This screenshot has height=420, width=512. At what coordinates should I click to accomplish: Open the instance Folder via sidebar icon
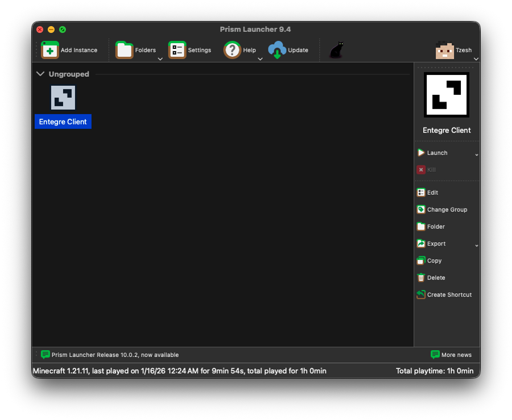pyautogui.click(x=421, y=226)
